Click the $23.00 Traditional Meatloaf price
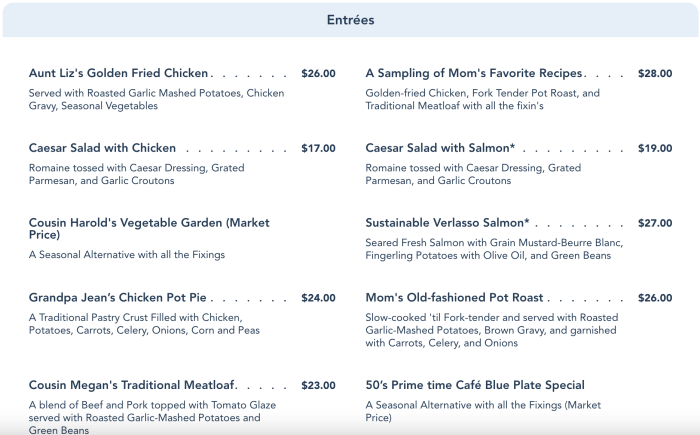The height and width of the screenshot is (435, 700). pos(318,385)
